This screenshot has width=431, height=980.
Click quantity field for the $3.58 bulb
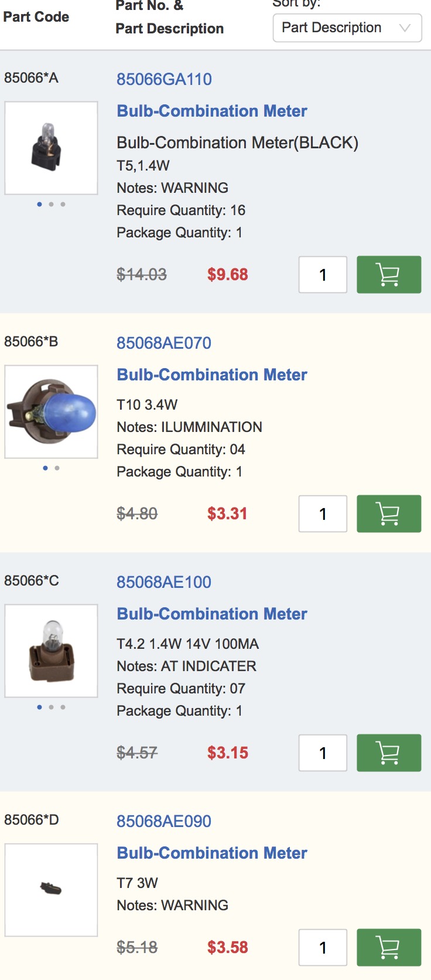(x=323, y=947)
